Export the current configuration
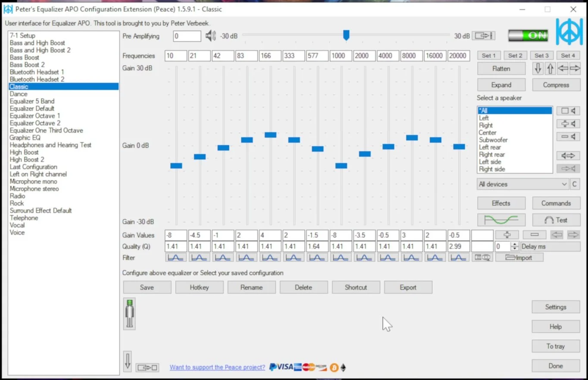588x380 pixels. pyautogui.click(x=408, y=287)
